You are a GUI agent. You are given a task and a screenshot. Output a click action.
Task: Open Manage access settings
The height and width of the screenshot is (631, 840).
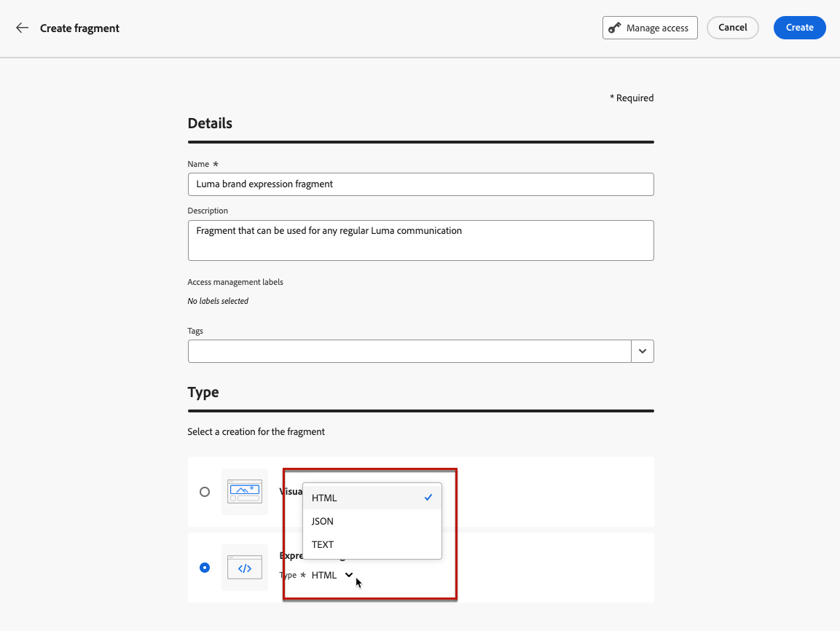[650, 28]
